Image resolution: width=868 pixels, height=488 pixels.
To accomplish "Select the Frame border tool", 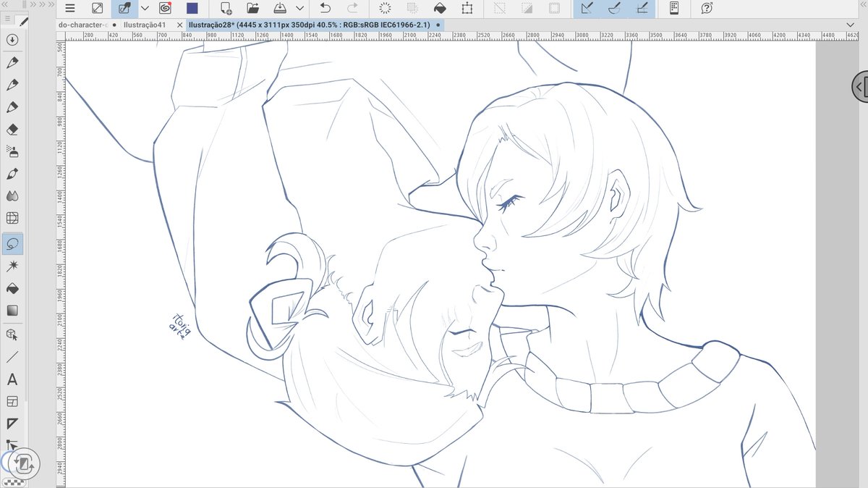I will pyautogui.click(x=12, y=218).
